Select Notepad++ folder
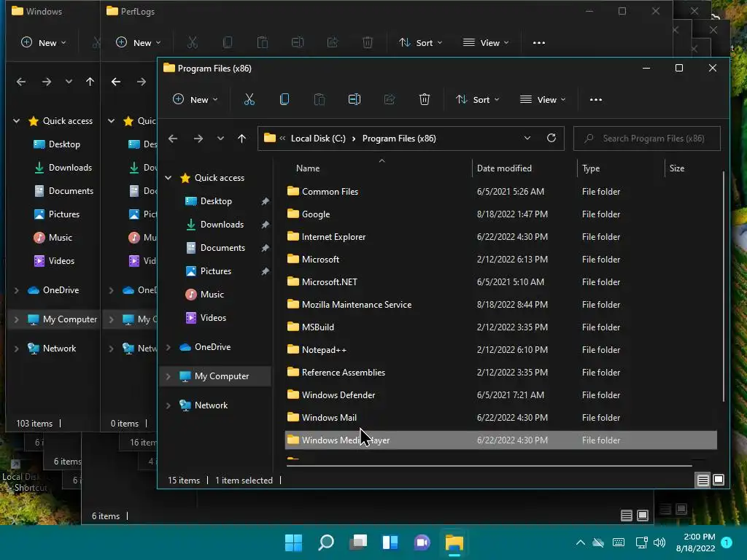 tap(501, 350)
